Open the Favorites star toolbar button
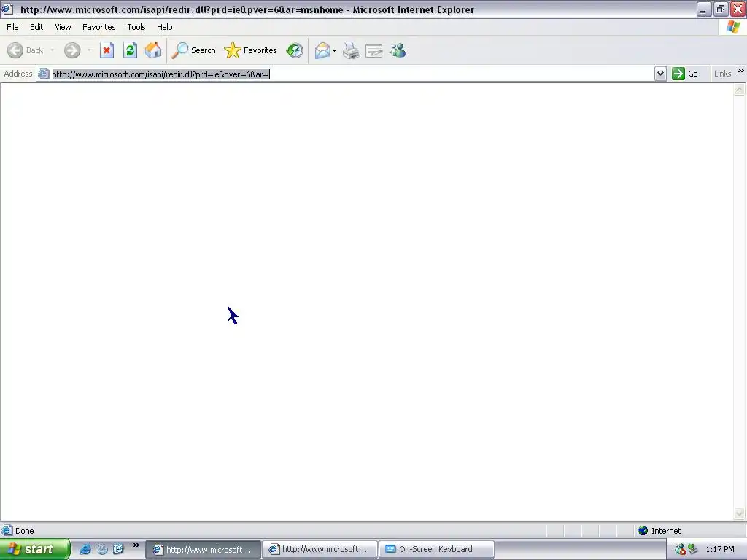This screenshot has height=560, width=747. pos(251,50)
